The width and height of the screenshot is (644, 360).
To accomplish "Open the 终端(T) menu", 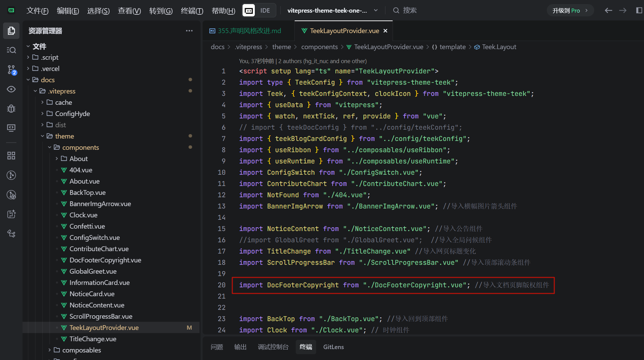I will tap(192, 11).
